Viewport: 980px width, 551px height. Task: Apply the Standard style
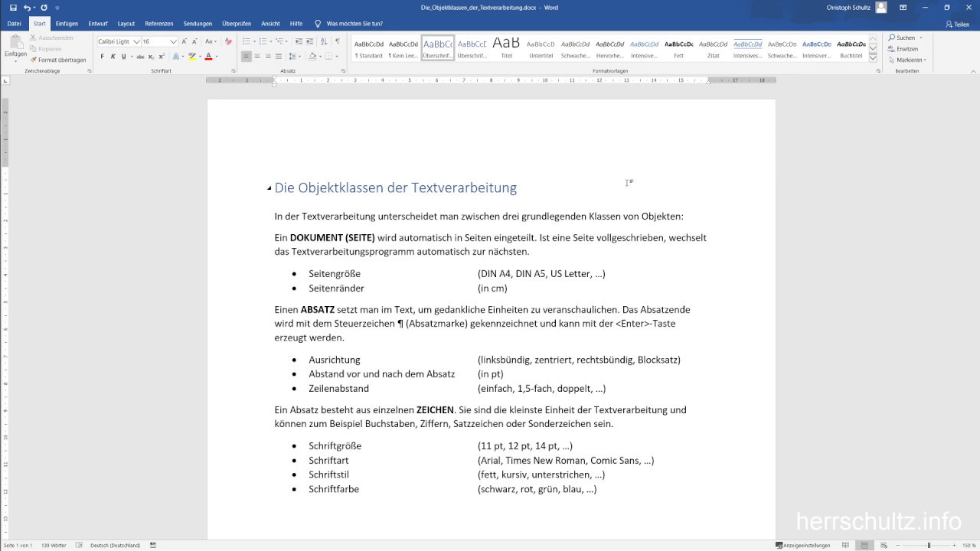coord(369,48)
